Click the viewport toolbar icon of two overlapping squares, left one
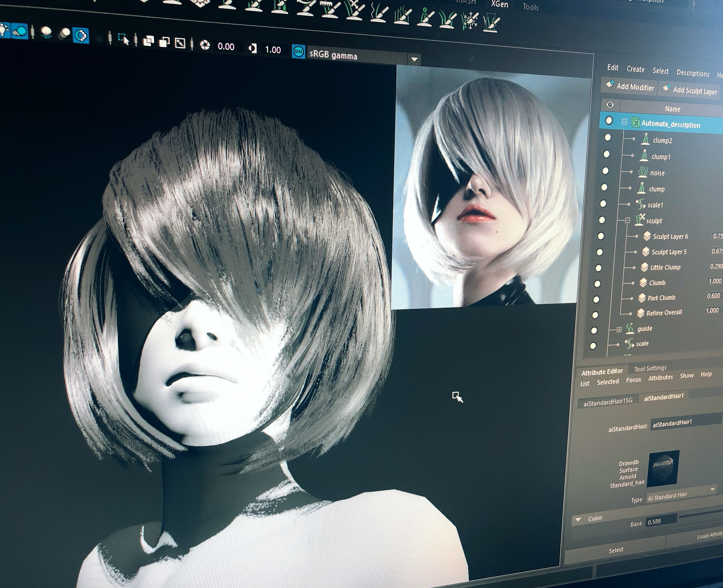Image resolution: width=723 pixels, height=588 pixels. 148,41
